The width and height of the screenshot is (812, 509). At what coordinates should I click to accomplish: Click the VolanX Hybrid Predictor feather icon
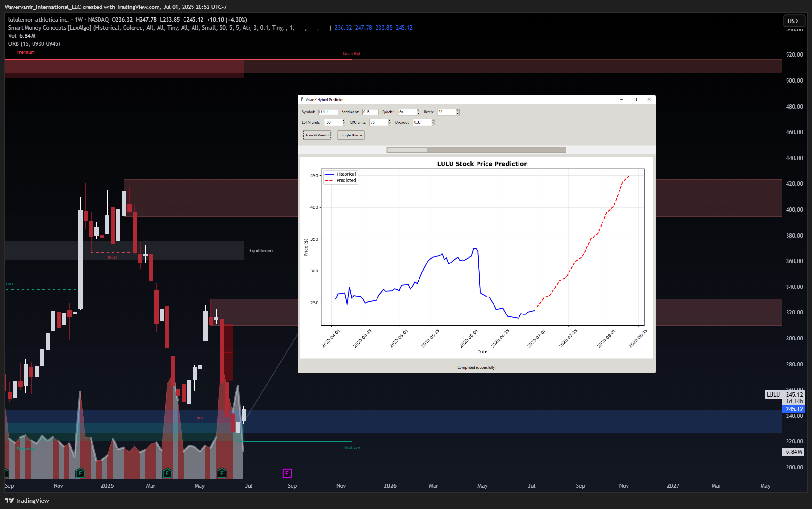[302, 100]
